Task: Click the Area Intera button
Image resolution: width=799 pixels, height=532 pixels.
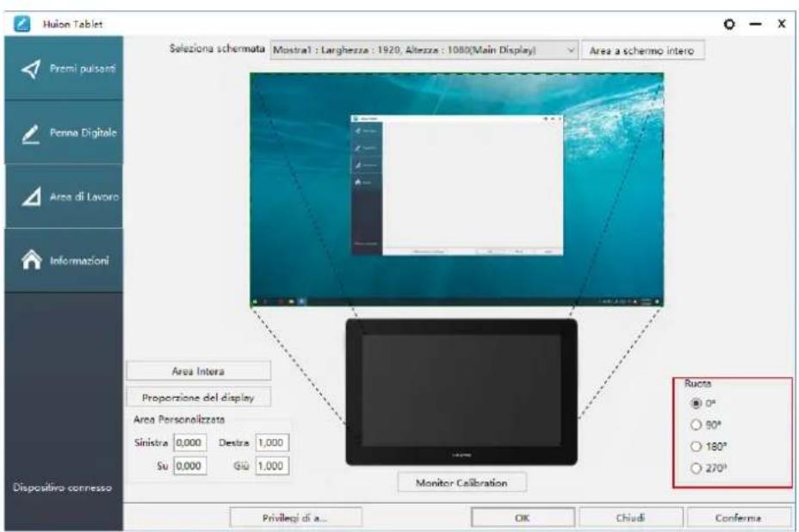Action: point(198,371)
